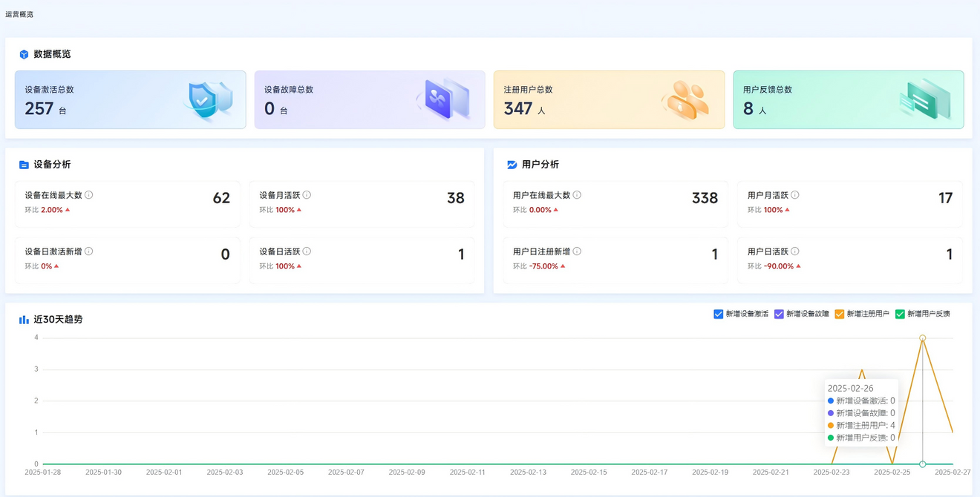The width and height of the screenshot is (980, 497).
Task: Click the 用户分析 section chart icon
Action: 512,165
